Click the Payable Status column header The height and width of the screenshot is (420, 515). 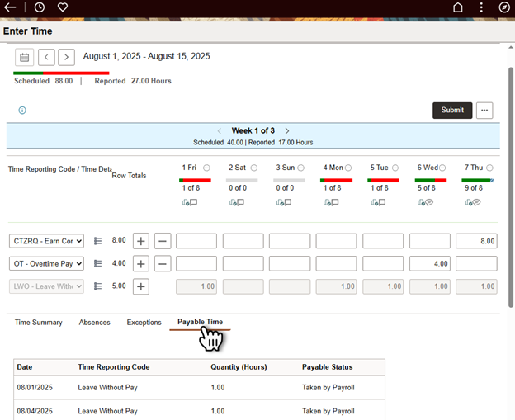tap(328, 367)
